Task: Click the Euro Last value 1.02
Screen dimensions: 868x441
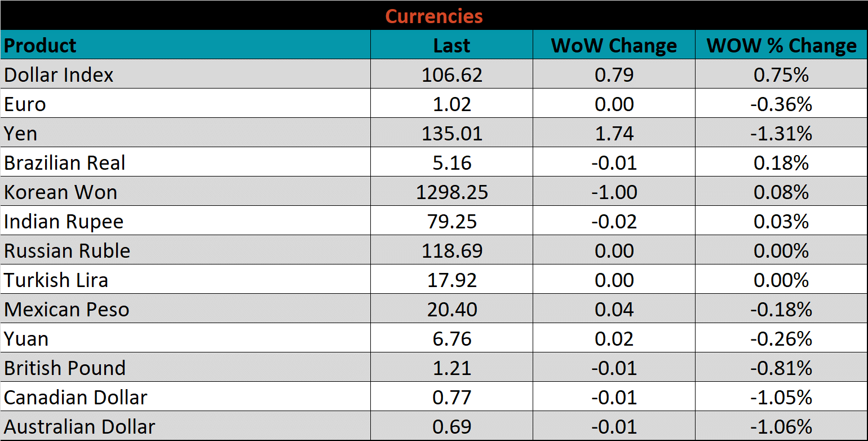Action: [x=451, y=104]
